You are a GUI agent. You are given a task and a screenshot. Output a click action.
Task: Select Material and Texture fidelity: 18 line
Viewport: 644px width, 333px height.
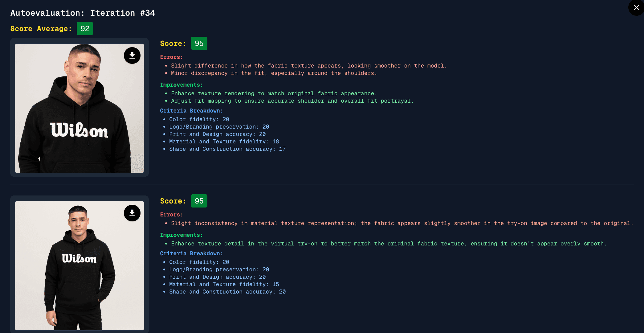224,142
